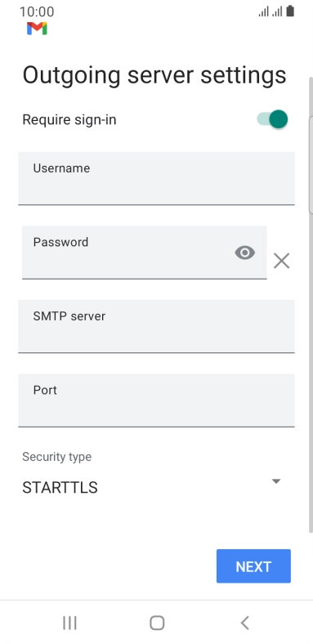Tap the clock showing 10:00
This screenshot has width=313, height=644.
click(x=37, y=11)
